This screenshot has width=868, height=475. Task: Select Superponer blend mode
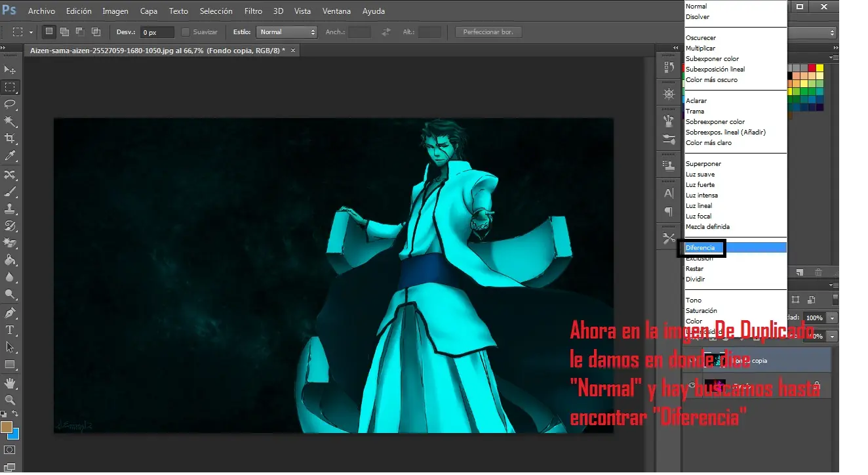736,163
